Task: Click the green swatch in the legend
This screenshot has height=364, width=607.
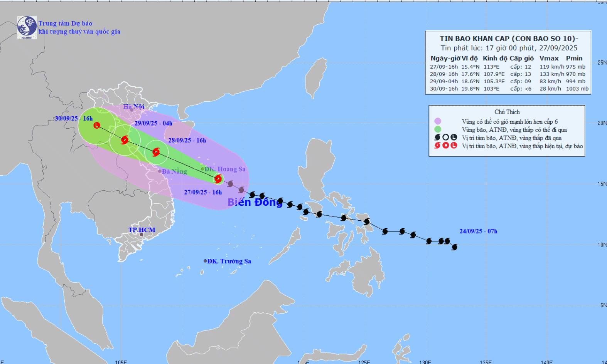Action: pyautogui.click(x=438, y=129)
